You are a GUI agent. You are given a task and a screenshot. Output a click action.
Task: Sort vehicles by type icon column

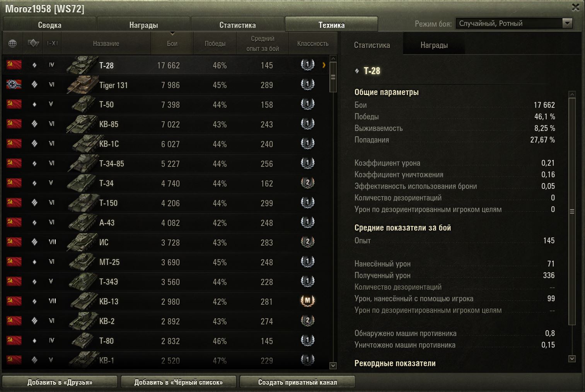click(x=34, y=43)
